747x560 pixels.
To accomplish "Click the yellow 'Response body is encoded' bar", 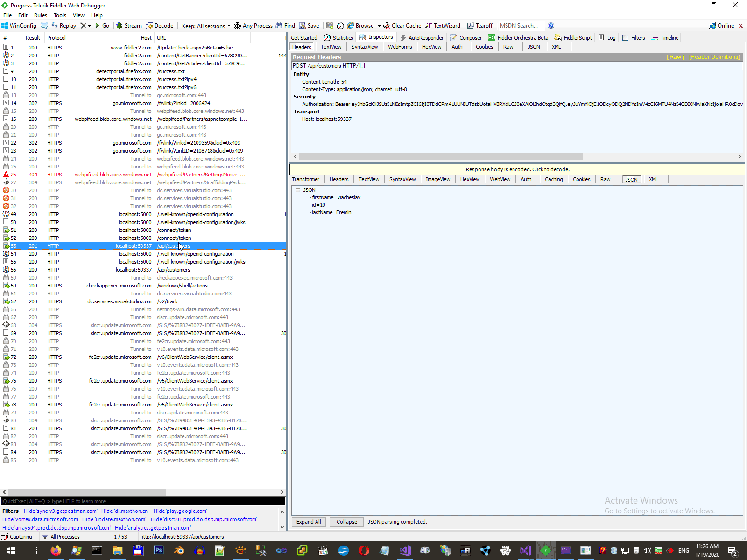I will [x=517, y=169].
